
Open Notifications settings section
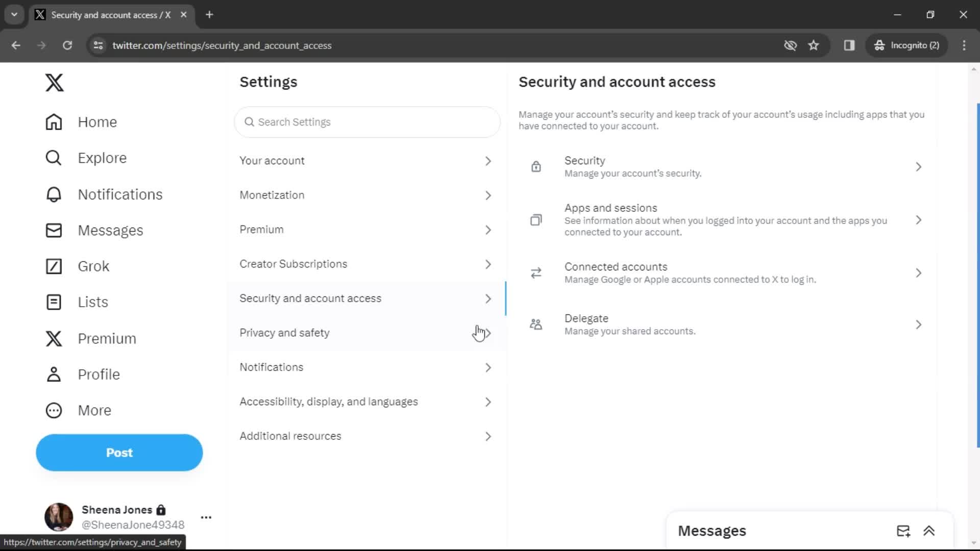(x=366, y=367)
